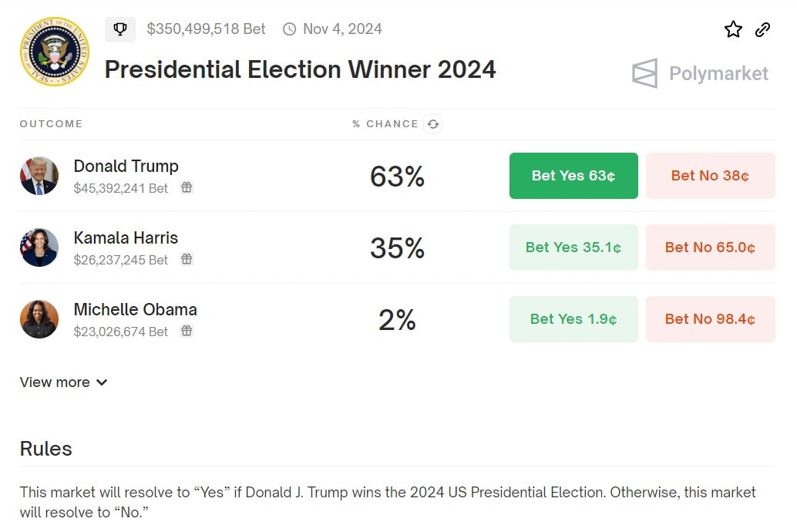
Task: Select the Kamala Harris outcome name
Action: pos(126,237)
